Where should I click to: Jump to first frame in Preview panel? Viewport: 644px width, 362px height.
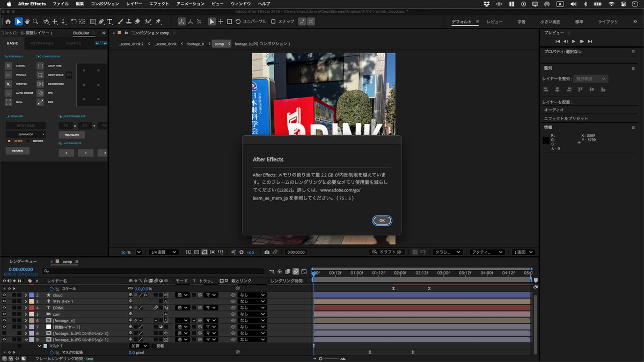tap(558, 41)
